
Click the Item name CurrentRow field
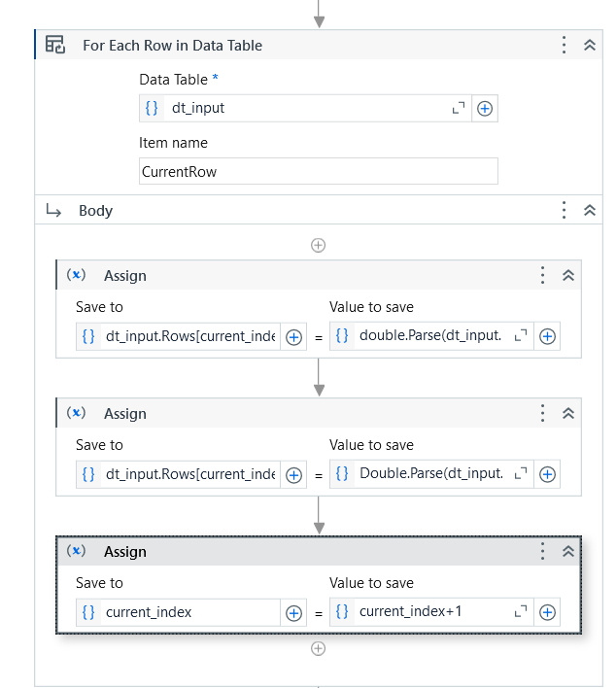pyautogui.click(x=319, y=171)
